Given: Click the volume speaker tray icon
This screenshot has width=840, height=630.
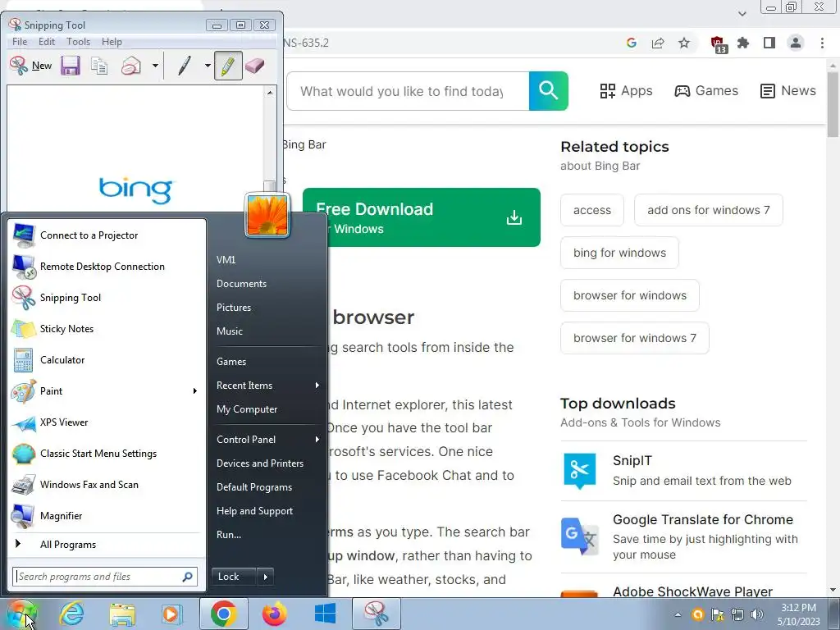Looking at the screenshot, I should point(757,614).
